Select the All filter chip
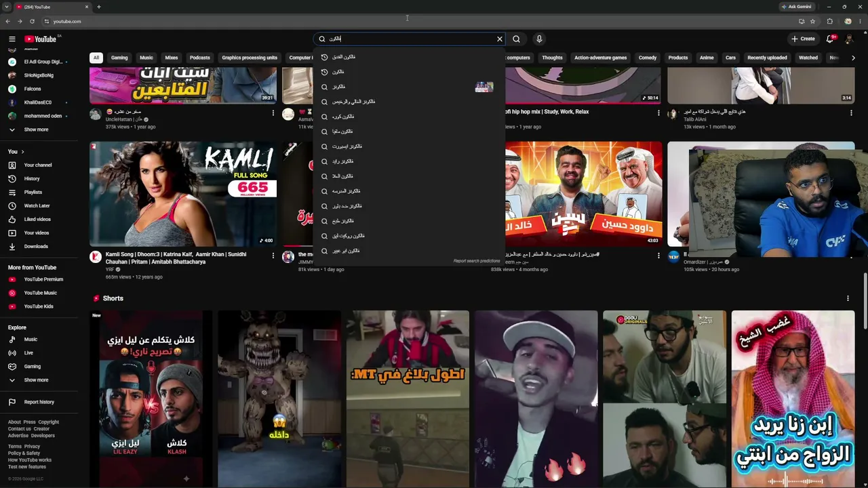 (96, 58)
